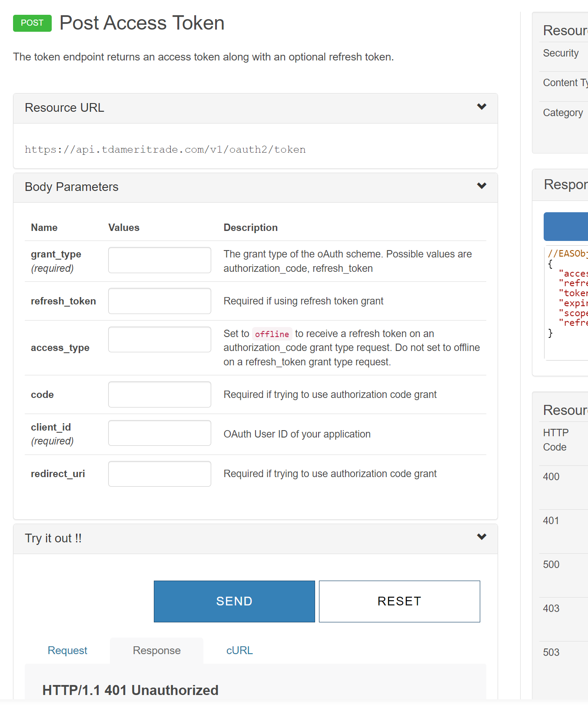Click the 'OAuth User ID of your application' description
This screenshot has height=705, width=588.
[297, 434]
